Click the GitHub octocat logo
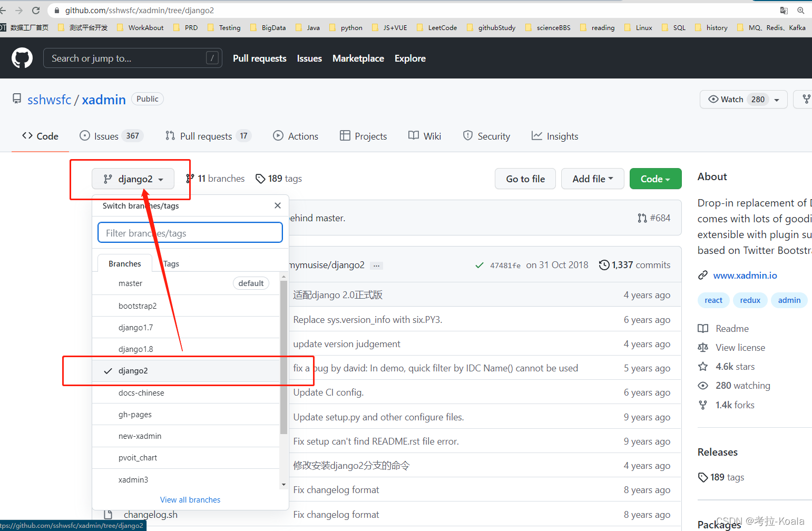Screen dimensions: 812x531 (22, 58)
